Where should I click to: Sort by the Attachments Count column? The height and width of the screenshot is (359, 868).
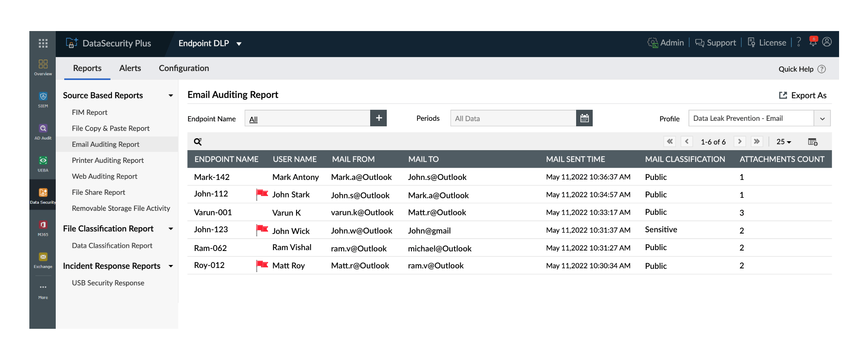click(x=782, y=159)
